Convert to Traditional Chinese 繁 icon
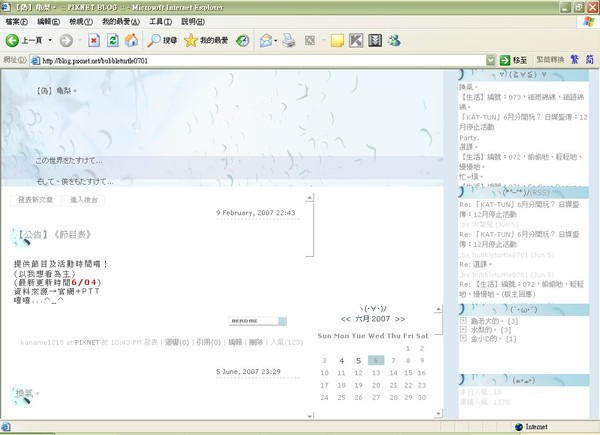 pyautogui.click(x=574, y=59)
